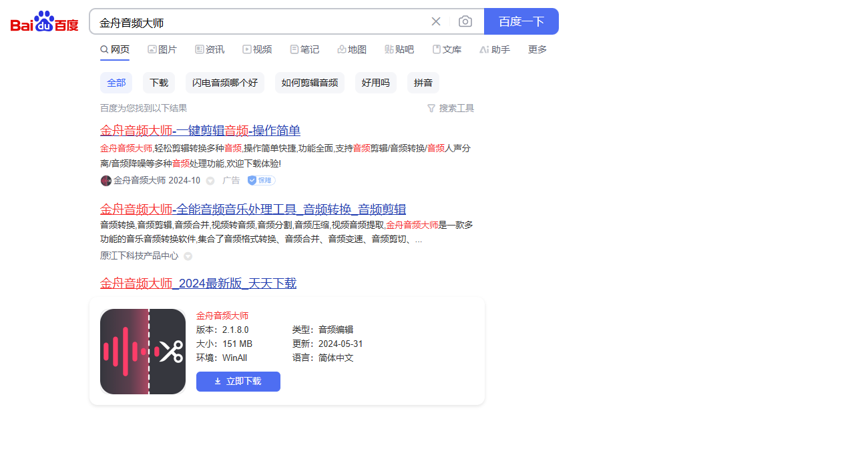Screen dimensions: 868x459
Task: Open the 更多 dropdown menu
Action: [537, 49]
